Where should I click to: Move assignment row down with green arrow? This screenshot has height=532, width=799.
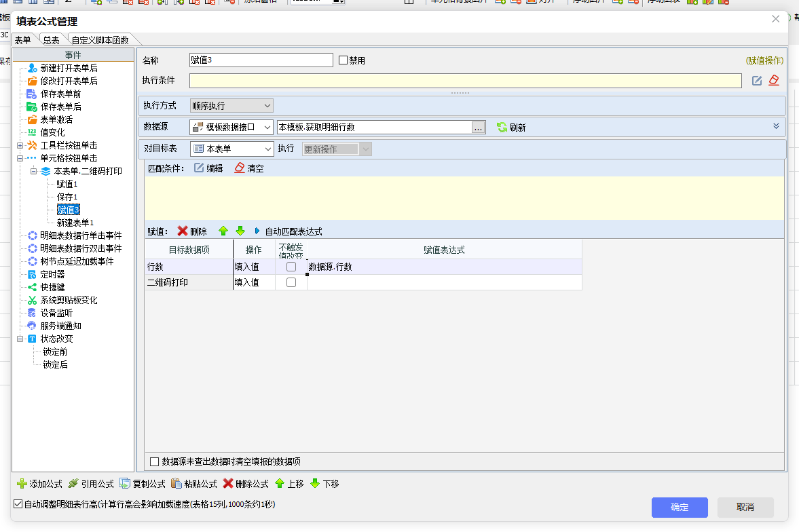click(240, 231)
